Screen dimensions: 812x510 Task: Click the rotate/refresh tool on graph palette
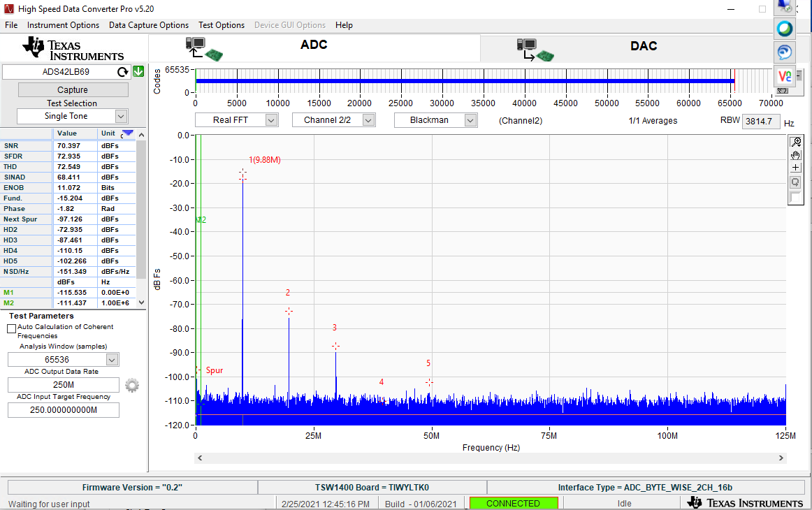(x=795, y=182)
